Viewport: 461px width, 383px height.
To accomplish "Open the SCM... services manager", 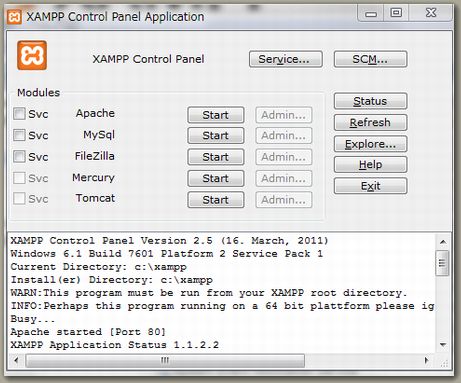I will point(370,59).
